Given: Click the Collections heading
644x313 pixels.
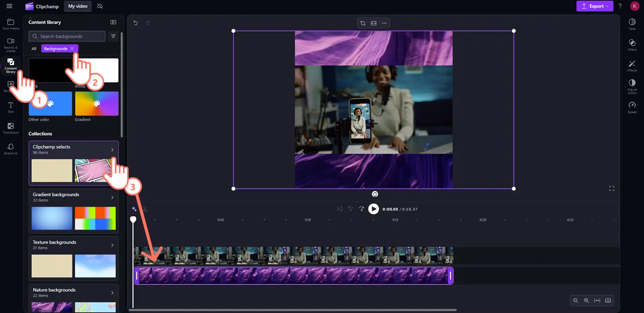Looking at the screenshot, I should click(x=40, y=134).
